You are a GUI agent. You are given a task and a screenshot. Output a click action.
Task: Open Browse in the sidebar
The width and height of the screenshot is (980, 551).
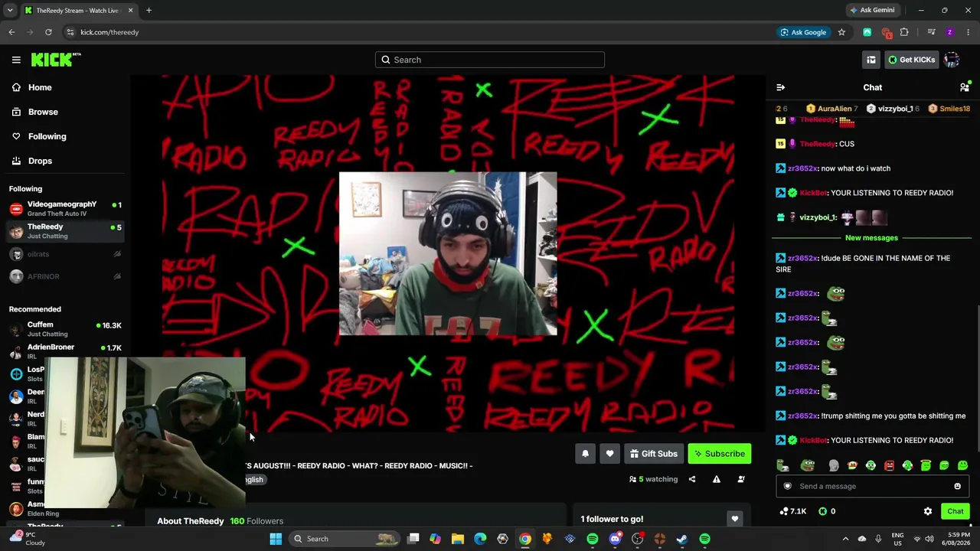pyautogui.click(x=65, y=112)
